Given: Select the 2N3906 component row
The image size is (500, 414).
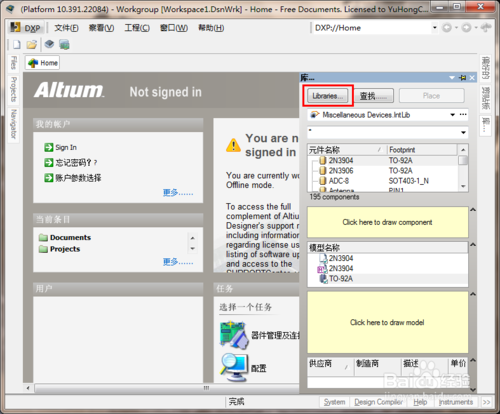Looking at the screenshot, I should tap(383, 171).
